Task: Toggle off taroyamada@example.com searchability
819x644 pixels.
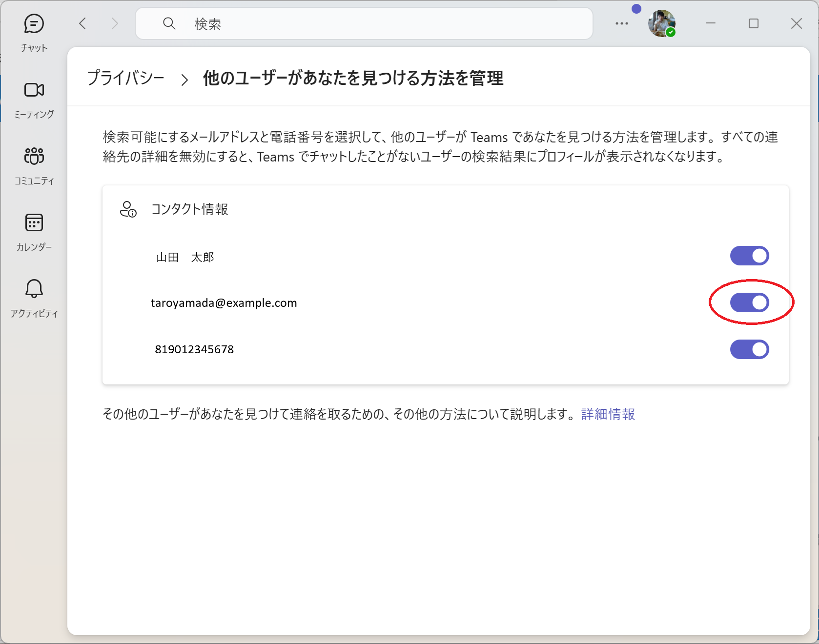Action: coord(749,302)
